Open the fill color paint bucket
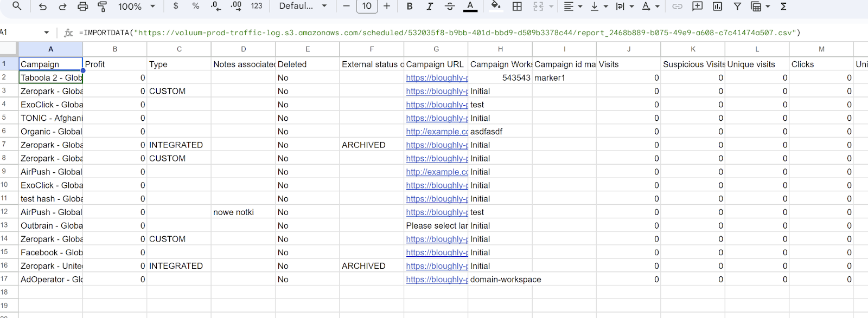868x318 pixels. click(495, 7)
